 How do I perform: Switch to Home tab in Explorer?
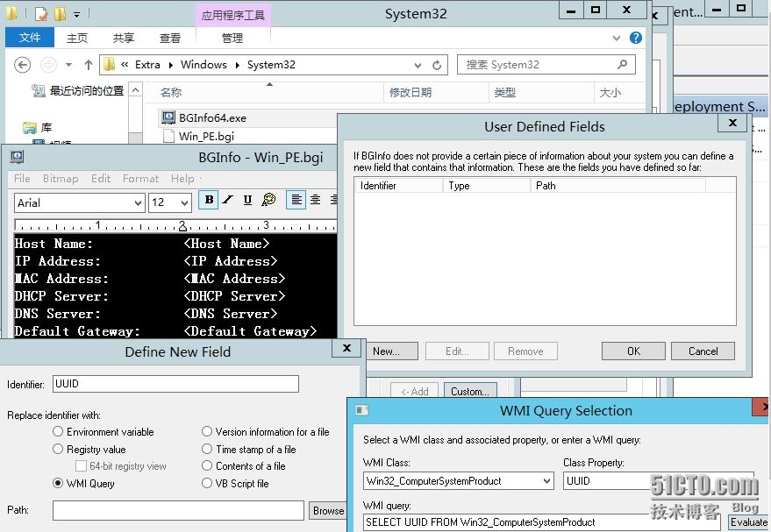(x=76, y=38)
